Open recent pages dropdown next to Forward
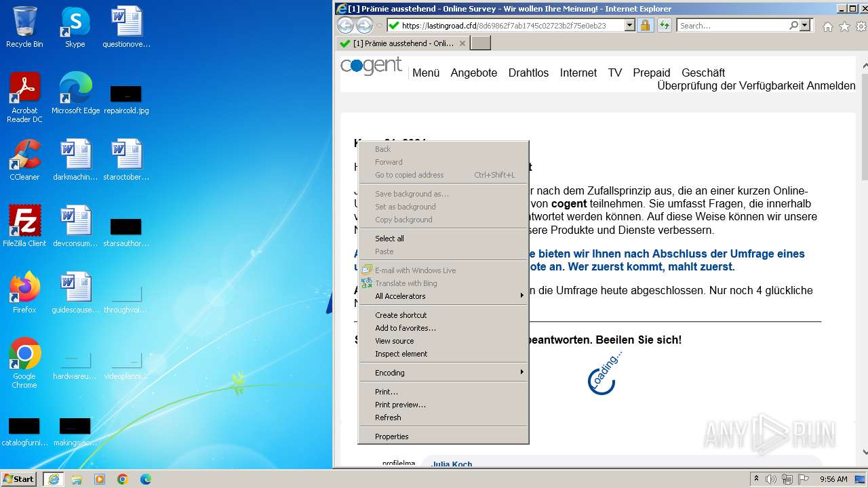Screen dimensions: 868x488 pos(379,26)
